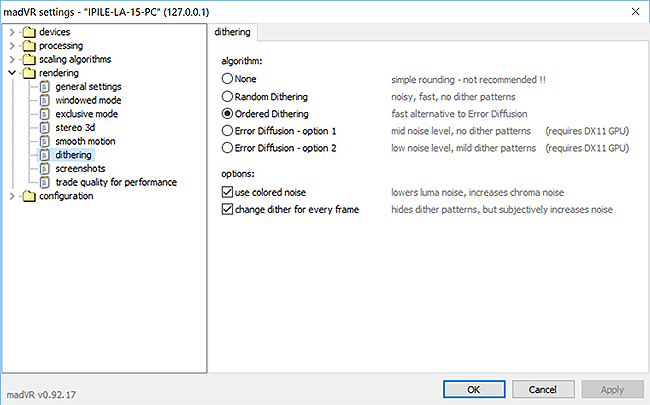Click the stereo 3d page icon
This screenshot has height=405, width=650.
tap(45, 128)
